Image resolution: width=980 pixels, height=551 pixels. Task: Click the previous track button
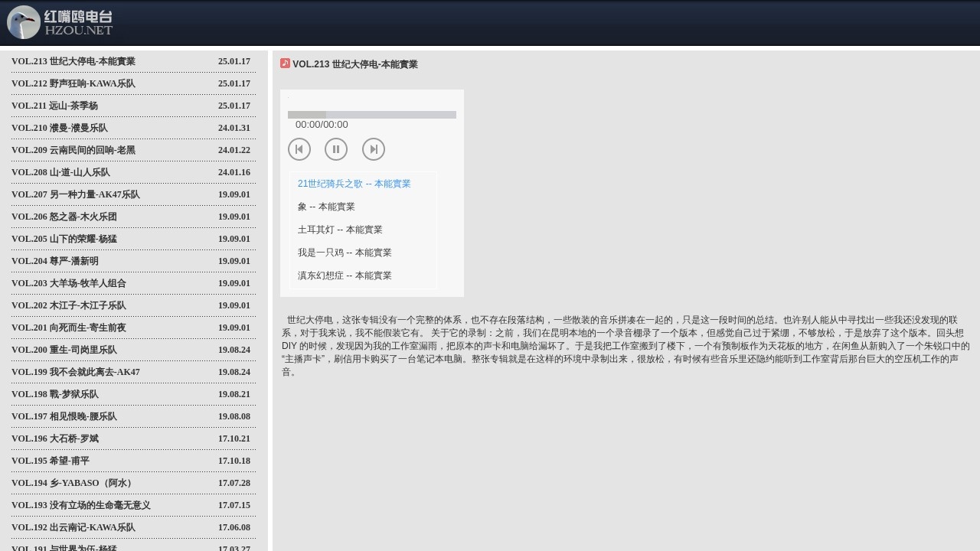coord(299,149)
